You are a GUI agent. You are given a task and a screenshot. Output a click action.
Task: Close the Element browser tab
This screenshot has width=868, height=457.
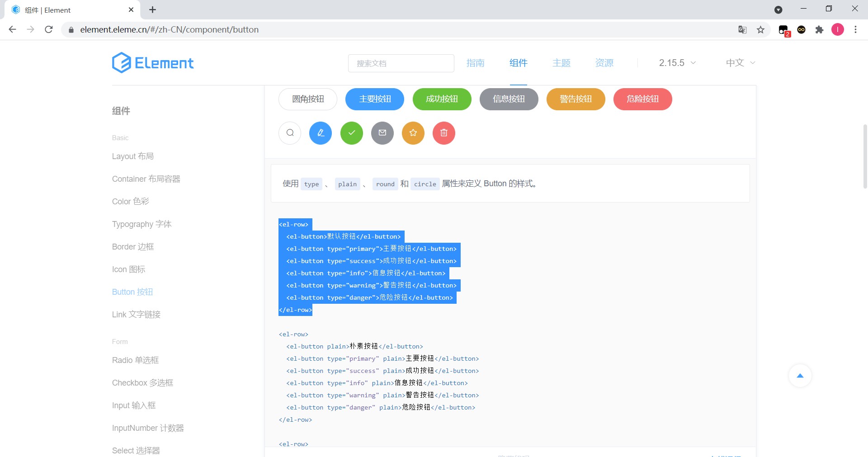point(131,9)
